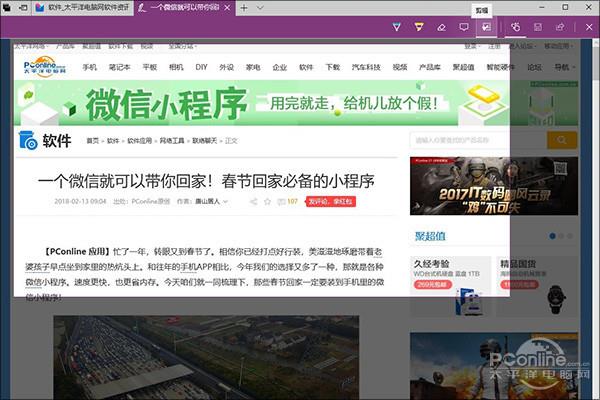Viewport: 600px width, 400px height.
Task: Open 手机 in the main navigation
Action: 90,67
